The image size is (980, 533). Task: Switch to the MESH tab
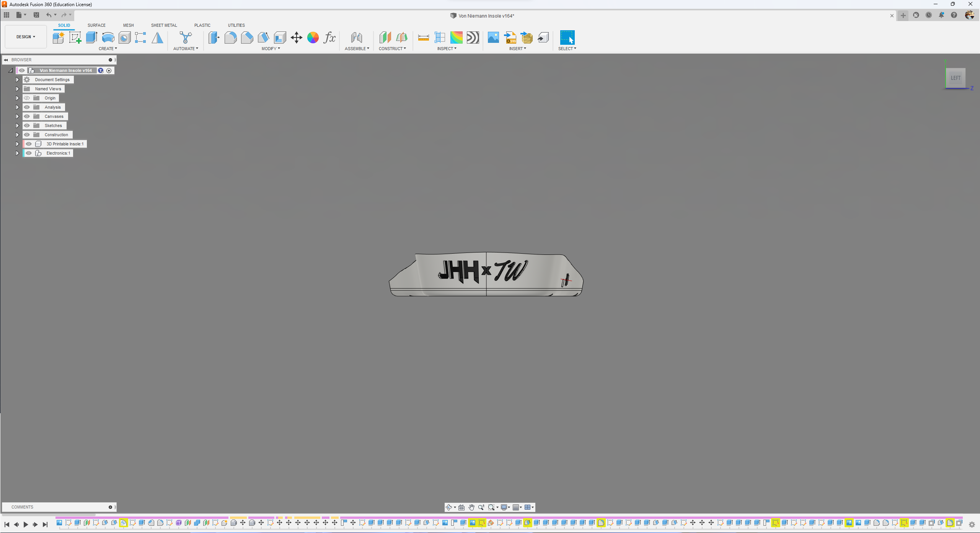(129, 25)
